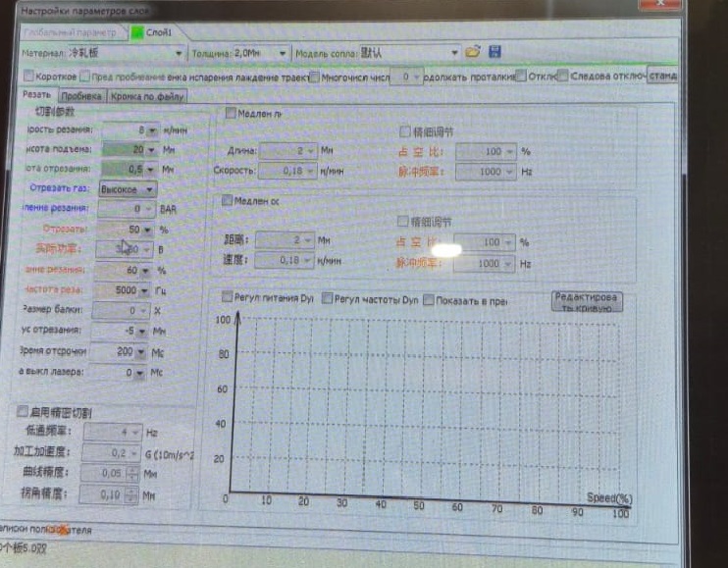Toggle the Следова отключ checkbox
The width and height of the screenshot is (728, 568).
point(562,76)
